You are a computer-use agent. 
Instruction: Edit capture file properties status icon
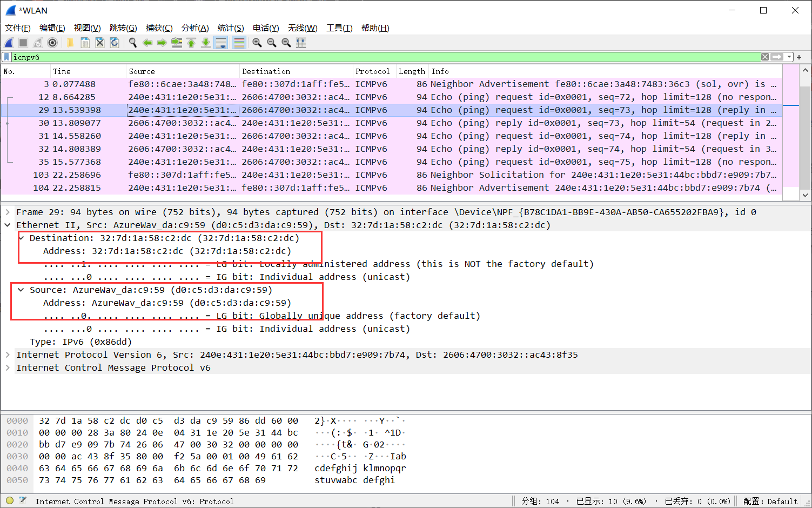pos(23,501)
